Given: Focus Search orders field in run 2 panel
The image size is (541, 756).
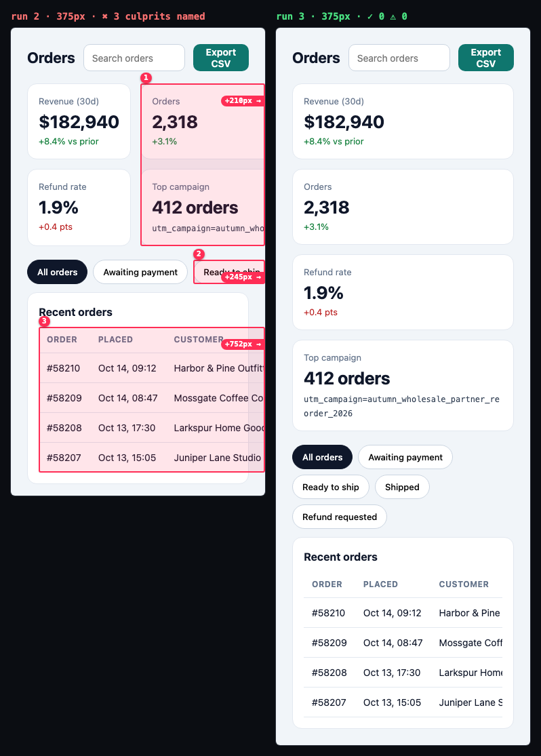Looking at the screenshot, I should 134,58.
